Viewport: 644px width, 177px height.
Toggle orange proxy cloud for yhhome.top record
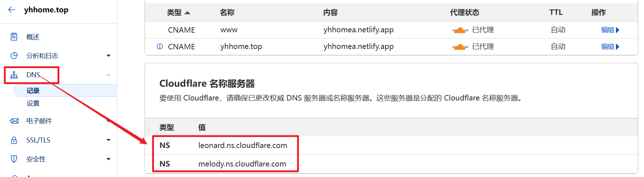pyautogui.click(x=460, y=47)
